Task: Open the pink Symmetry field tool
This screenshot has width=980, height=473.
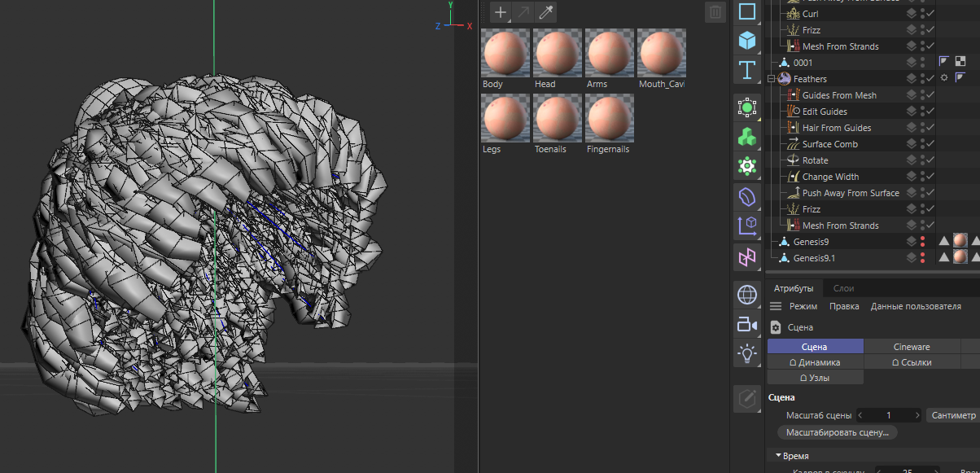Action: pyautogui.click(x=746, y=257)
